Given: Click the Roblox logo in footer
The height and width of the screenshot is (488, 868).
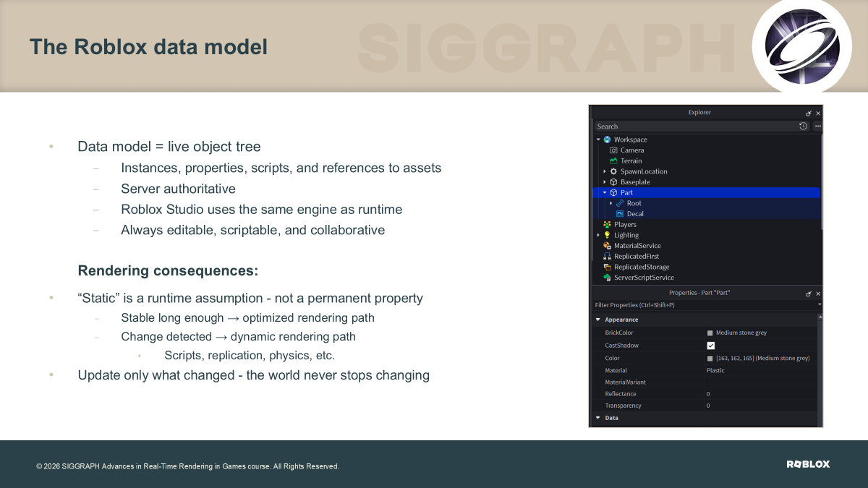Looking at the screenshot, I should (x=808, y=464).
